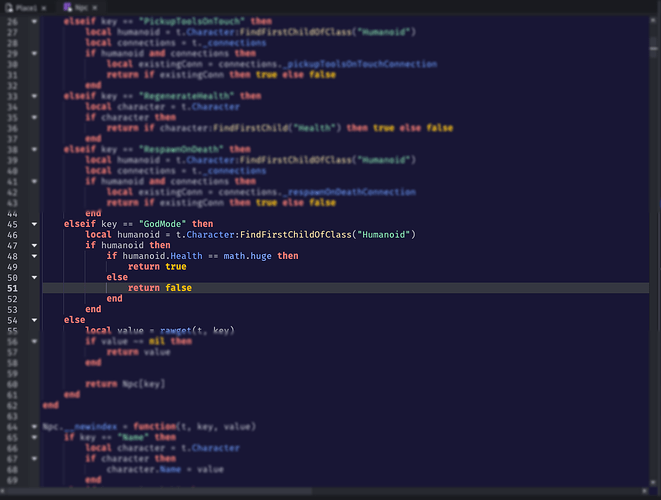The width and height of the screenshot is (661, 500).
Task: Collapse the fold arrow on line 33
Action: (34, 96)
